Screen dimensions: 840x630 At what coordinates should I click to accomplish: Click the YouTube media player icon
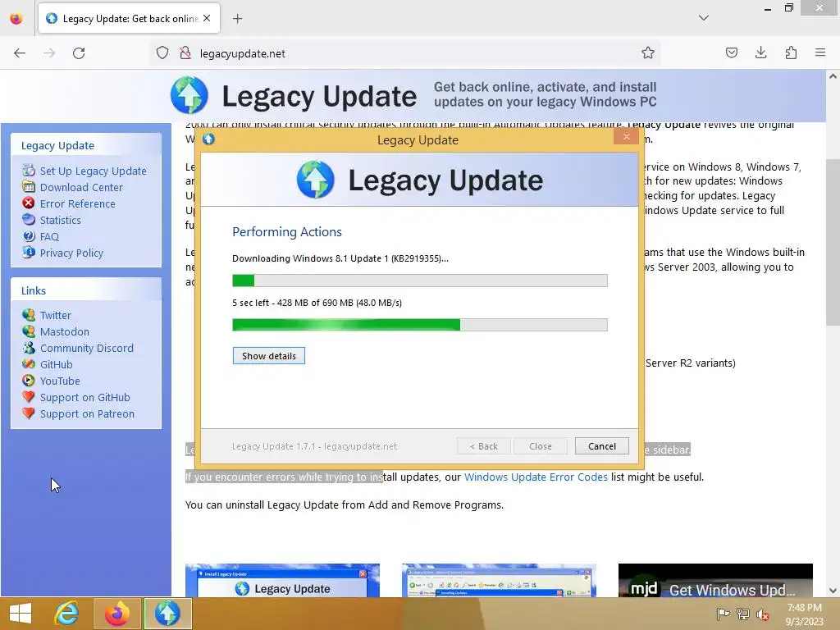(x=29, y=381)
